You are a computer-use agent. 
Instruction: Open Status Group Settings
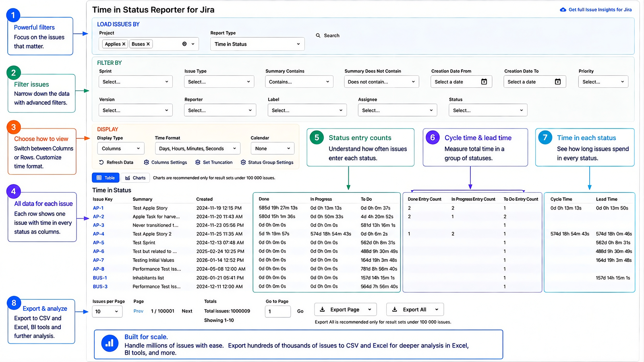click(267, 162)
